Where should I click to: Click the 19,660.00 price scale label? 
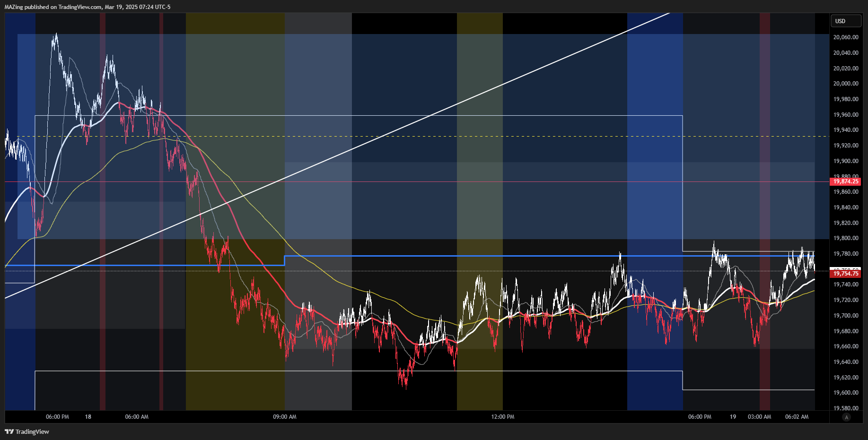click(846, 346)
